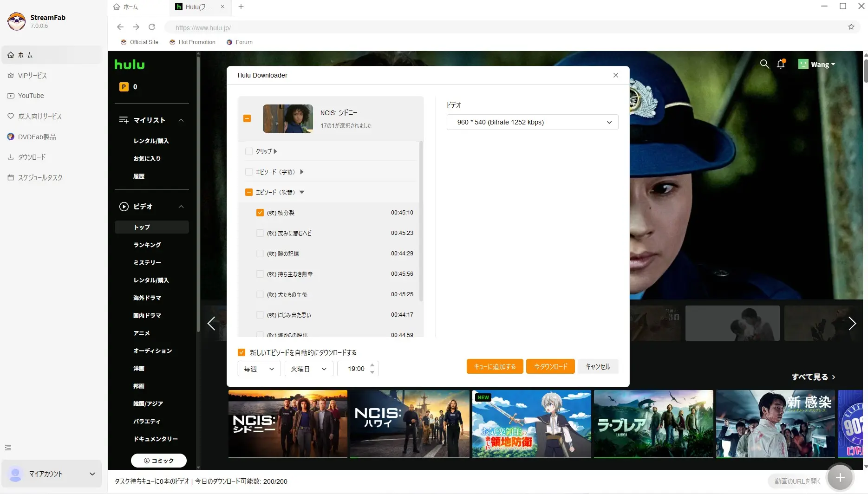Open Hulu notifications bell
This screenshot has height=494, width=868.
click(x=781, y=64)
